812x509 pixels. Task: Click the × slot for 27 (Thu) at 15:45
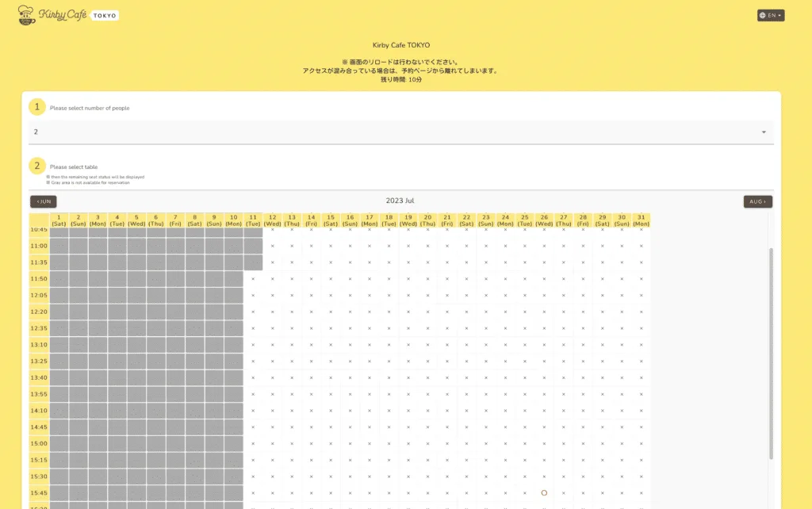point(564,493)
